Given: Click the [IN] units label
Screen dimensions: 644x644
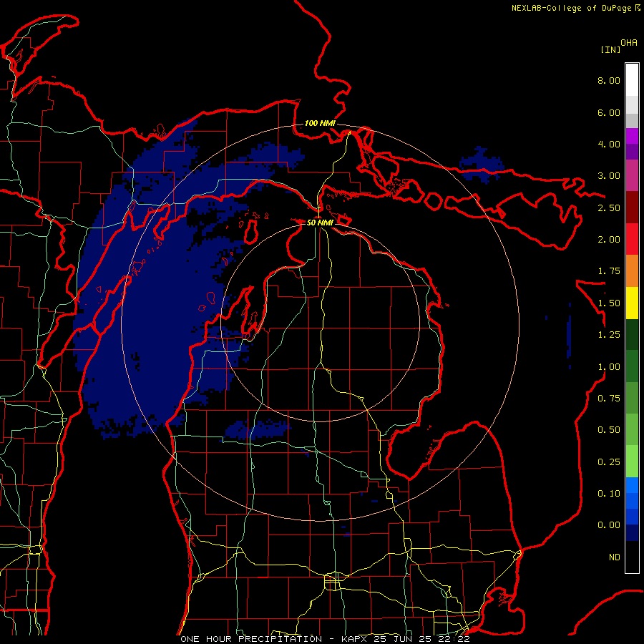Looking at the screenshot, I should [x=610, y=49].
